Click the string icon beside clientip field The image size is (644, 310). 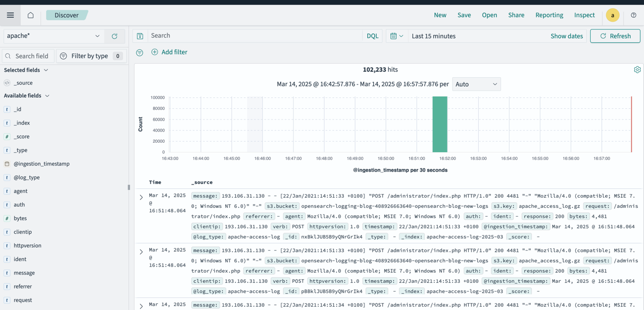pos(7,232)
